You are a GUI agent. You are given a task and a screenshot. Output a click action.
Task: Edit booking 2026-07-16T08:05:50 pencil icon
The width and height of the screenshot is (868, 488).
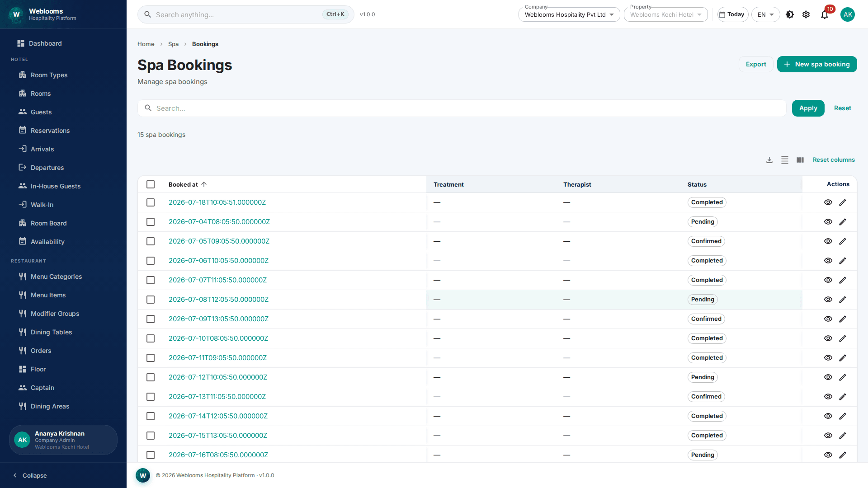pyautogui.click(x=843, y=455)
